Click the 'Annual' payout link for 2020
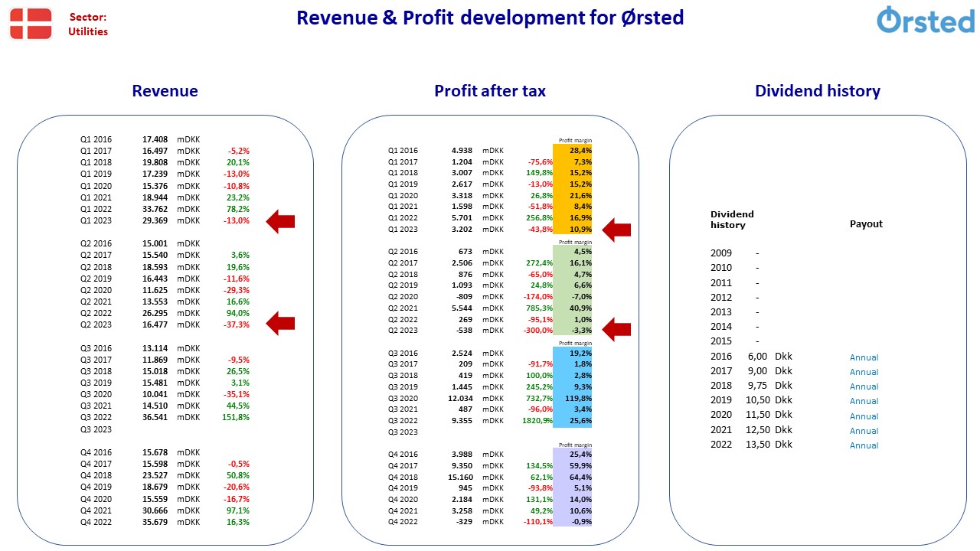The width and height of the screenshot is (980, 551). (x=864, y=416)
